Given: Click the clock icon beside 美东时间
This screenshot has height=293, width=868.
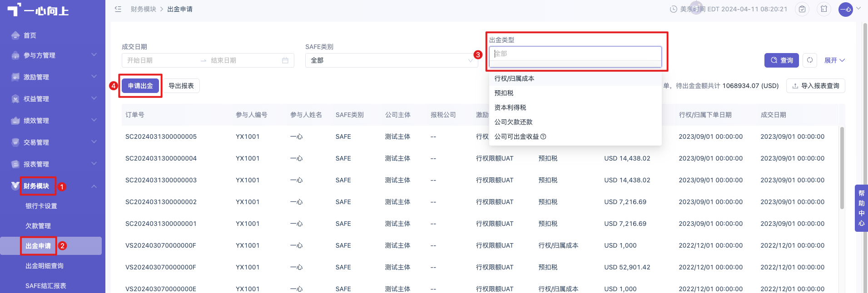Looking at the screenshot, I should [674, 9].
